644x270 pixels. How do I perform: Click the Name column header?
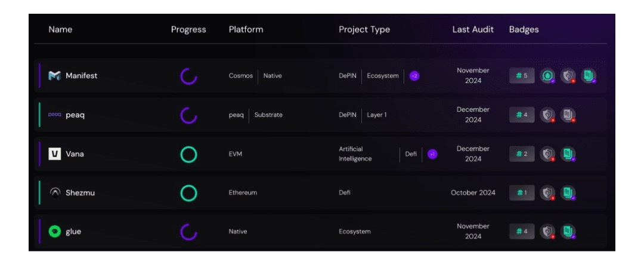pos(60,29)
